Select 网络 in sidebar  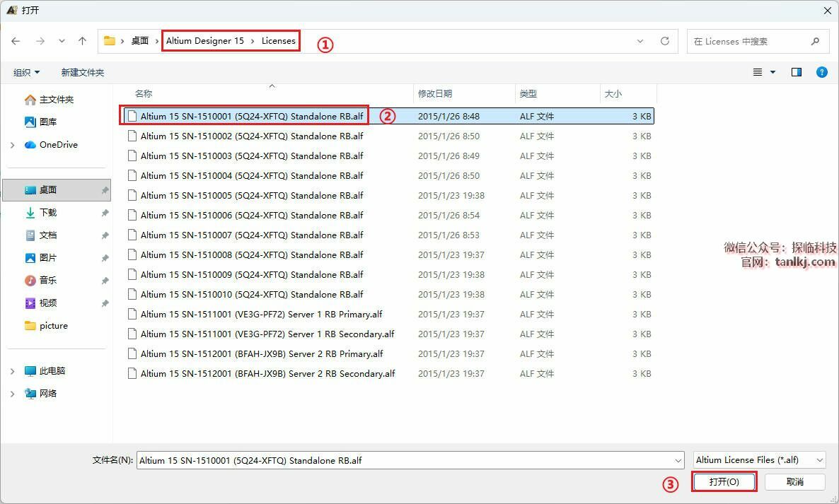click(x=48, y=393)
